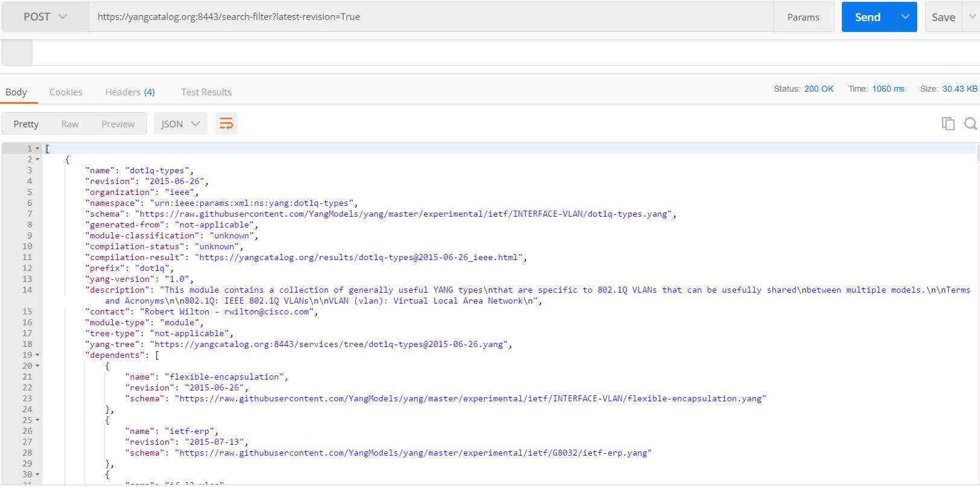Click the namespace urn value
Image resolution: width=980 pixels, height=487 pixels.
point(252,203)
